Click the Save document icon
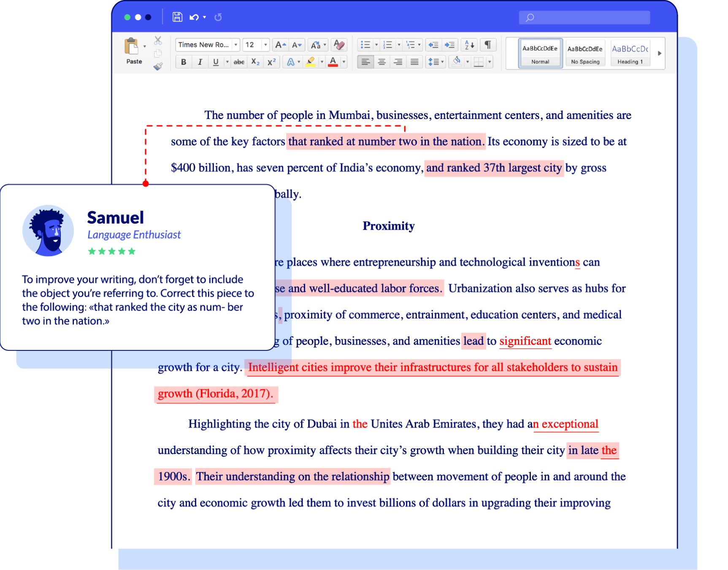This screenshot has height=570, width=728. (x=177, y=17)
